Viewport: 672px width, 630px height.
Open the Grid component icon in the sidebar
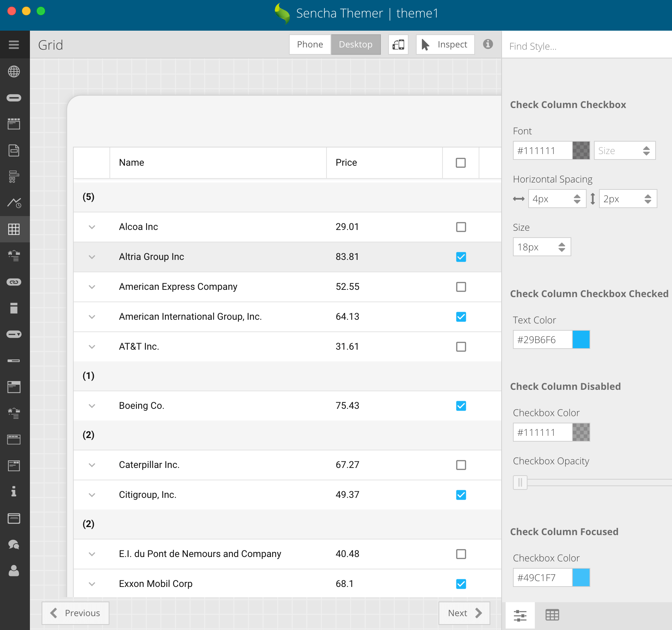[x=14, y=229]
